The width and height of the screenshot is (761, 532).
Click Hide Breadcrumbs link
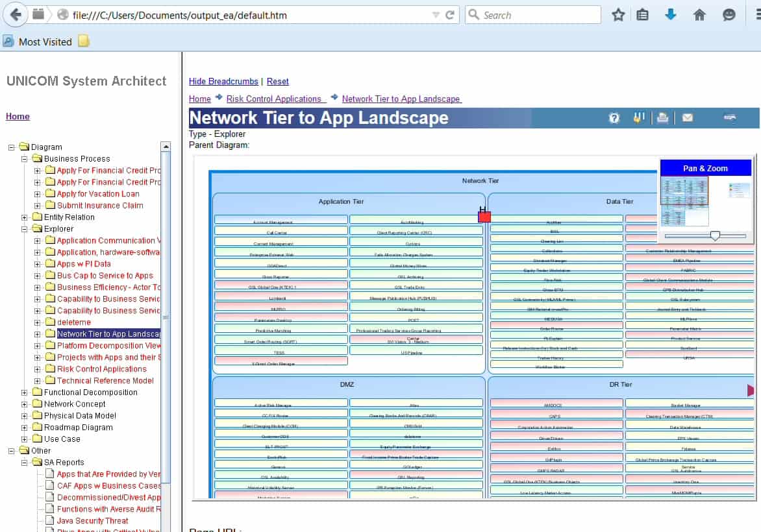tap(223, 82)
